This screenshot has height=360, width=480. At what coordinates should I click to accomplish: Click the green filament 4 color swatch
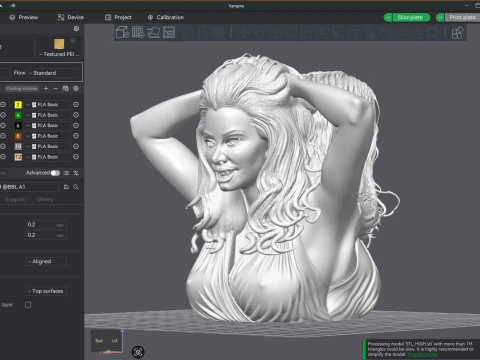[18, 115]
